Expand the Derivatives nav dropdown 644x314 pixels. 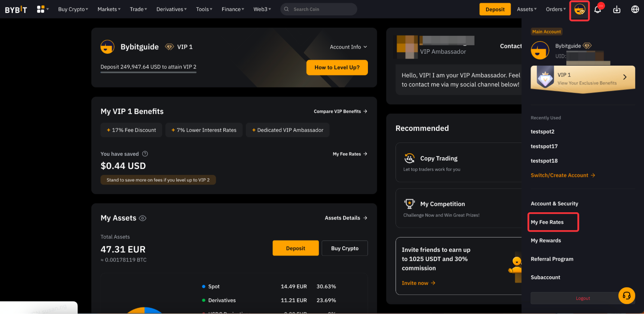(171, 9)
